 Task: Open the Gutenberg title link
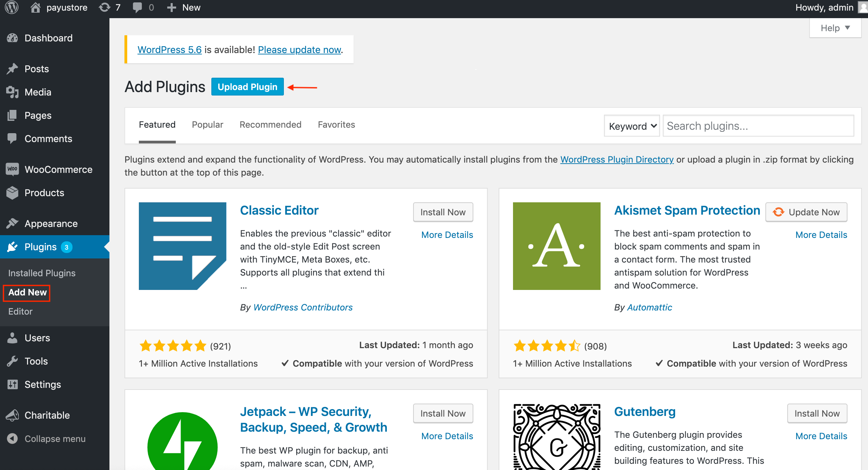click(x=645, y=411)
